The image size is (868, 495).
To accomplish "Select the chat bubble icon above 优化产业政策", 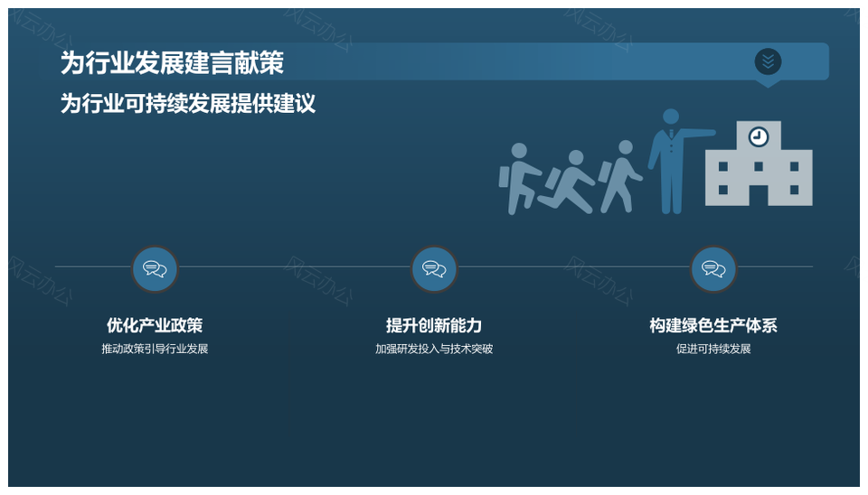I will coord(155,269).
